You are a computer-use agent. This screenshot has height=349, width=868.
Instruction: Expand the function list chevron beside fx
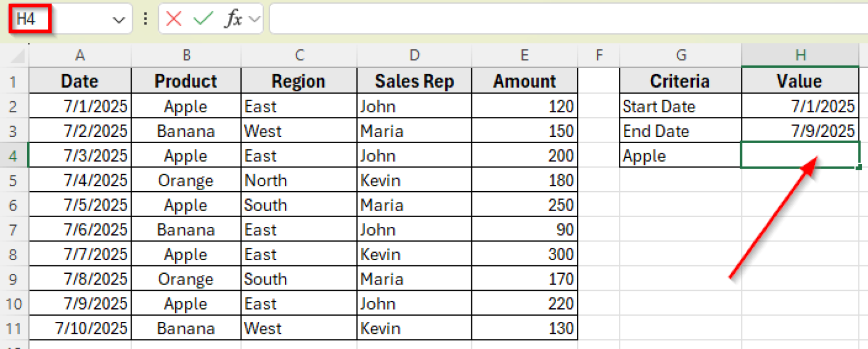point(254,19)
